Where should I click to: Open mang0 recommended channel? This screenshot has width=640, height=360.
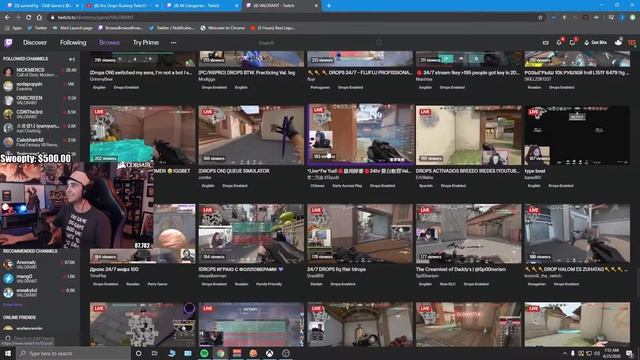[40, 278]
